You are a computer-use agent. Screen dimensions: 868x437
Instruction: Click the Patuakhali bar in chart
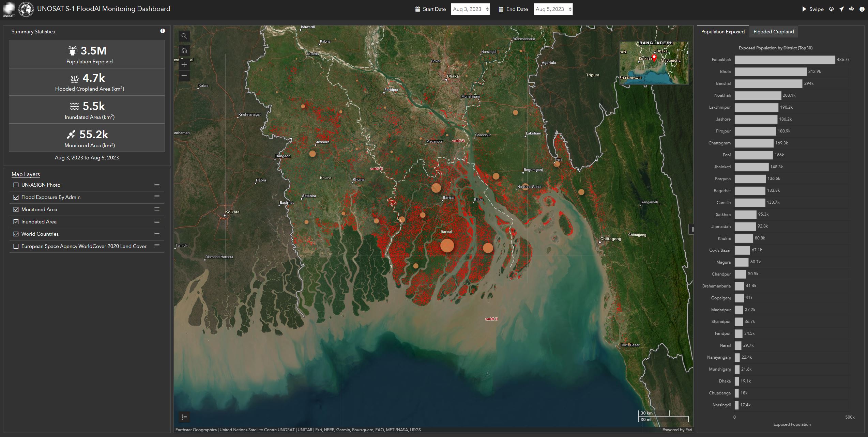pyautogui.click(x=785, y=60)
